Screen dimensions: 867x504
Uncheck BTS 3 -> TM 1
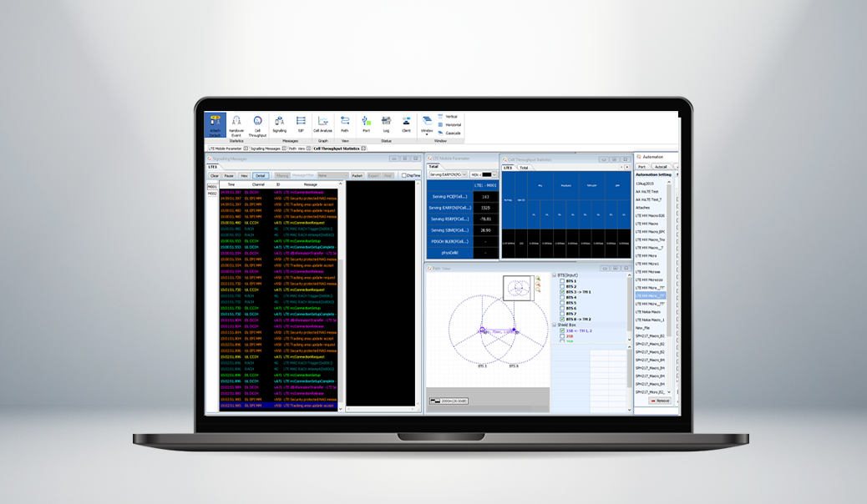click(x=562, y=292)
